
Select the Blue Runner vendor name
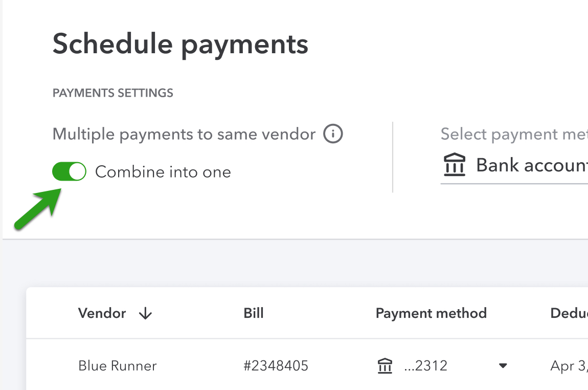click(117, 366)
